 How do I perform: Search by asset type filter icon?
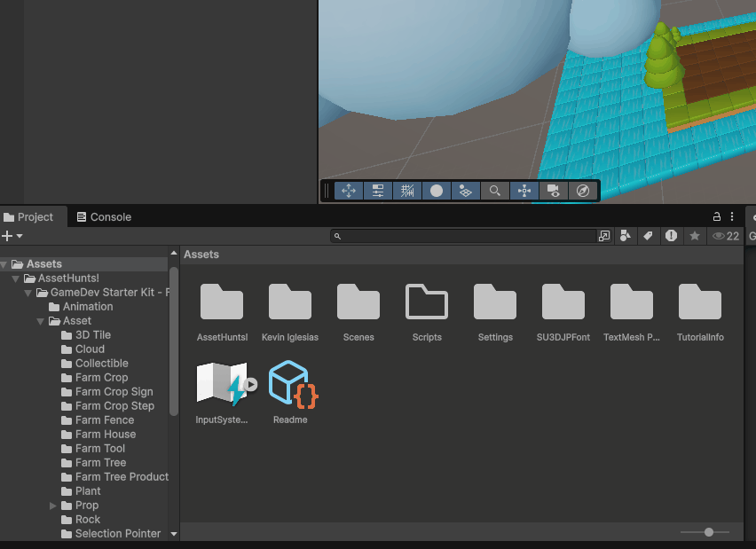point(626,236)
